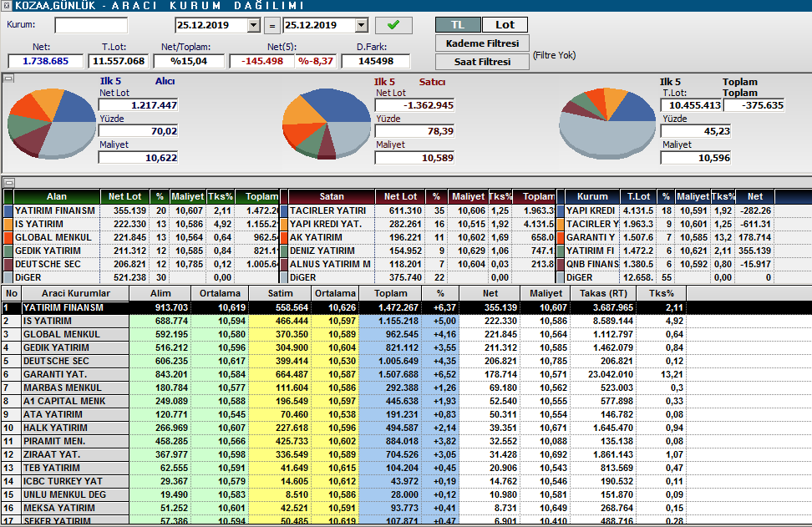Click green swatch beside GEDIK YATIRIM buyer
The width and height of the screenshot is (812, 527).
click(8, 251)
